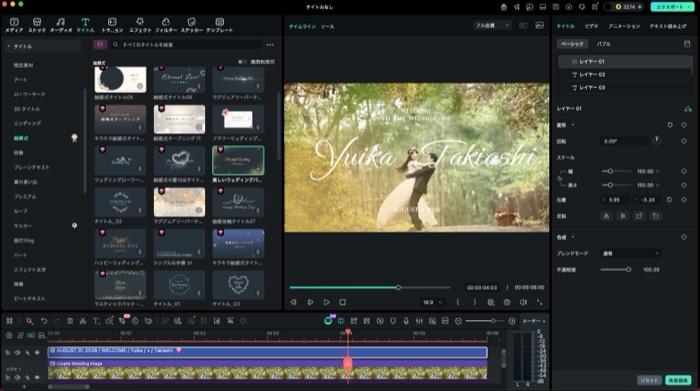Open the Transitions tab
This screenshot has width=700, height=391.
click(112, 25)
